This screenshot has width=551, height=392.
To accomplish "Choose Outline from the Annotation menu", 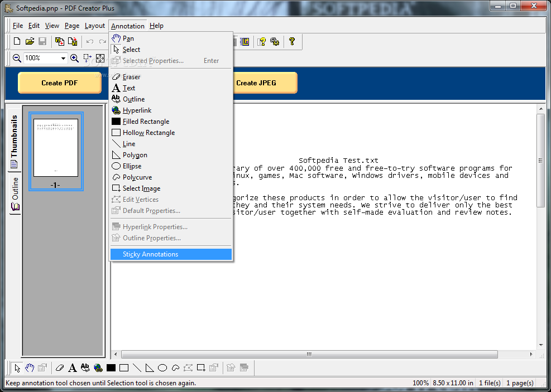I will point(171,99).
